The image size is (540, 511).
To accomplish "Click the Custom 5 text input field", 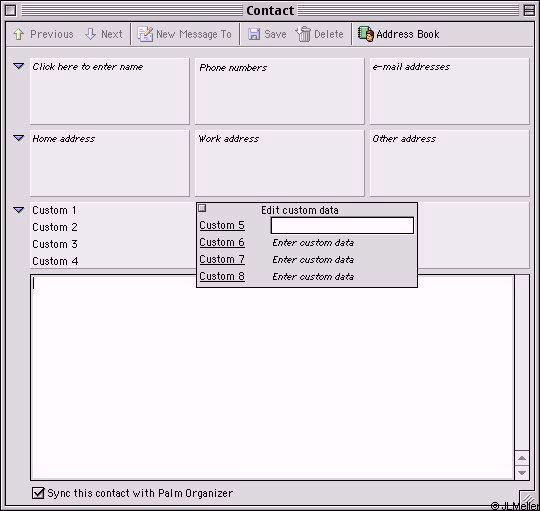I will pyautogui.click(x=342, y=226).
